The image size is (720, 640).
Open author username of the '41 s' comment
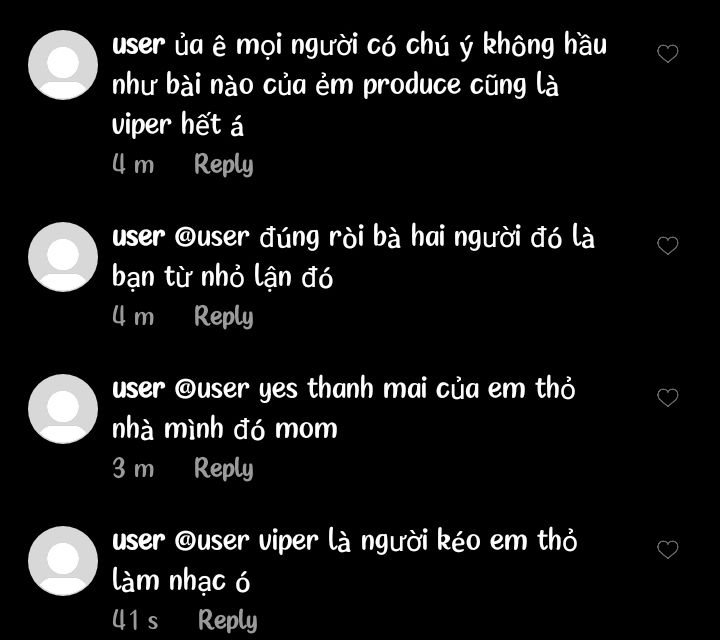click(x=139, y=541)
